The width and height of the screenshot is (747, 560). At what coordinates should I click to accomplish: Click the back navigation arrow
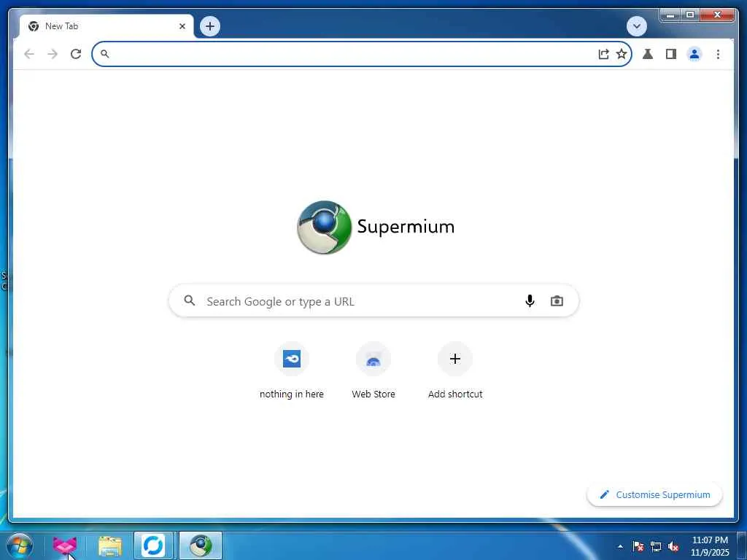point(29,54)
